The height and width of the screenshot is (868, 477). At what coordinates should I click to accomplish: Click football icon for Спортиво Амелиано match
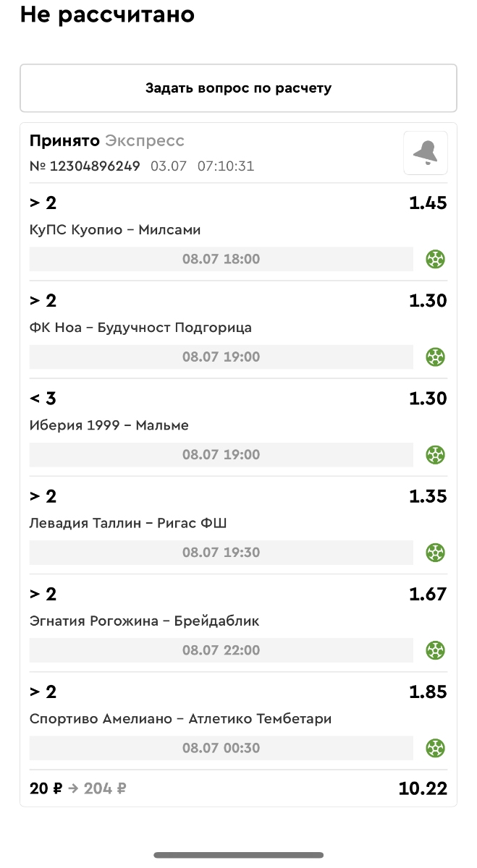[x=435, y=748]
